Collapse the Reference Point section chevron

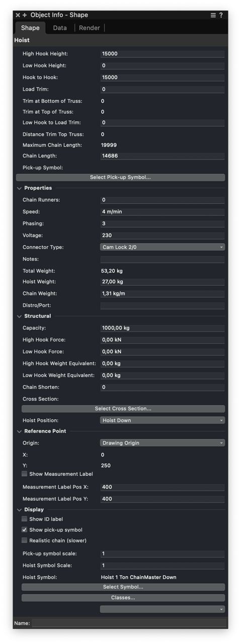pyautogui.click(x=20, y=431)
